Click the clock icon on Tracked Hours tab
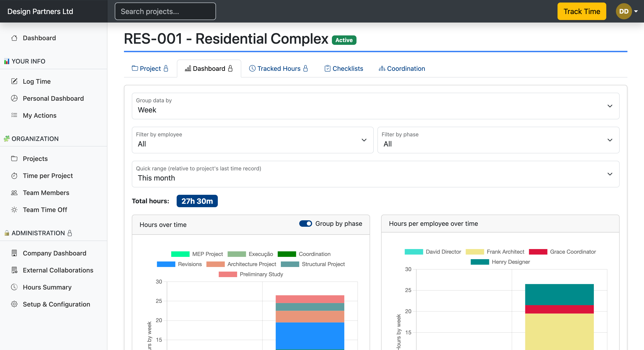Viewport: 644px width, 350px height. [x=252, y=68]
